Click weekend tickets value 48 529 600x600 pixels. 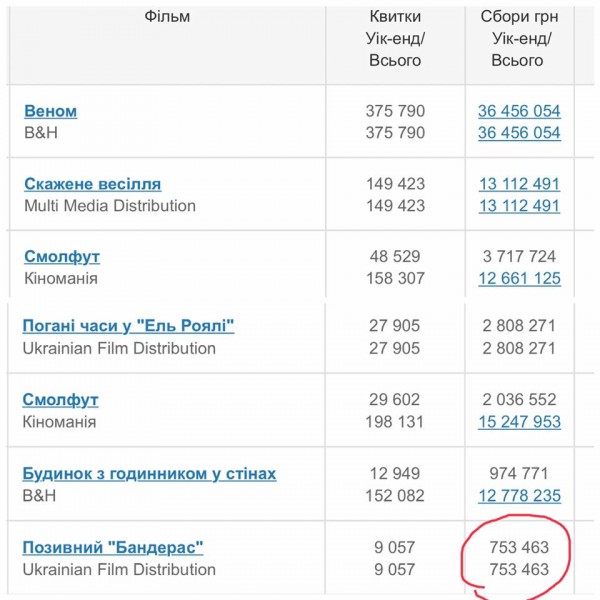(395, 256)
